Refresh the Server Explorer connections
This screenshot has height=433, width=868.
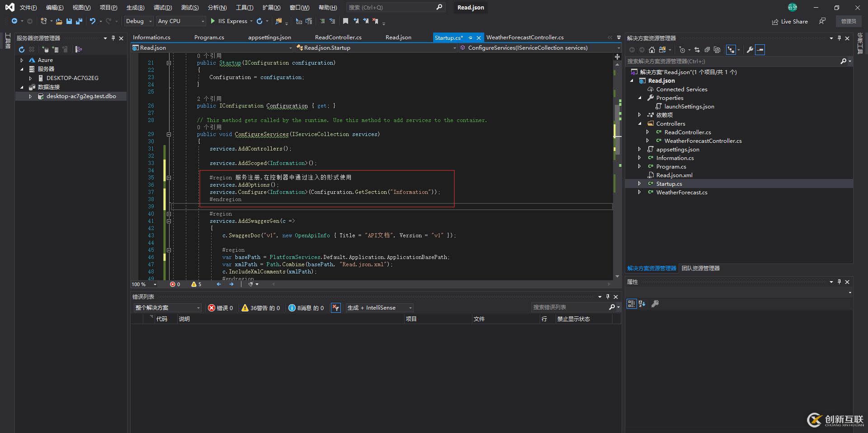[x=21, y=49]
